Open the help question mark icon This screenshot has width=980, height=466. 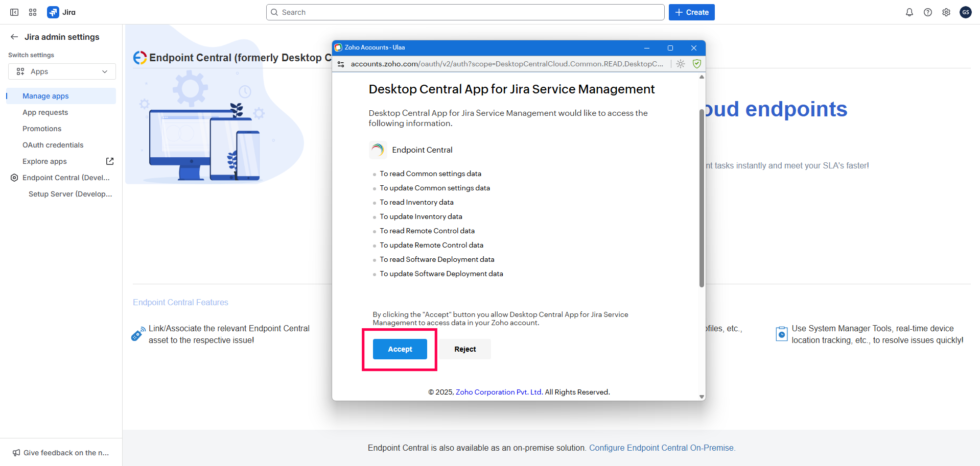928,12
